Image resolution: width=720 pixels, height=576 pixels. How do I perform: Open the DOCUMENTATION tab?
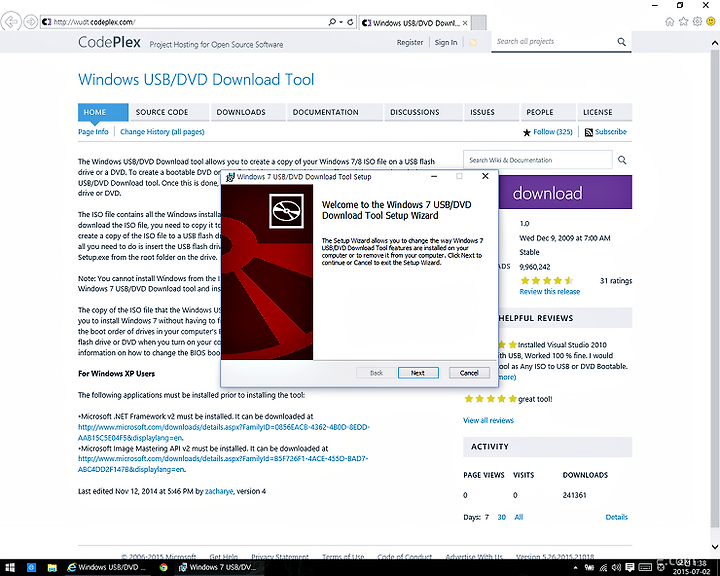pyautogui.click(x=335, y=112)
